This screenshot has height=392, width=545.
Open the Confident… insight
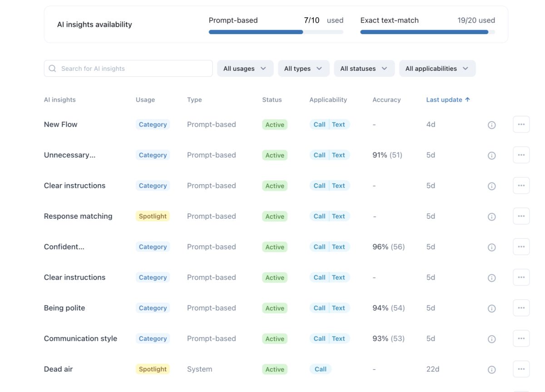pos(64,247)
